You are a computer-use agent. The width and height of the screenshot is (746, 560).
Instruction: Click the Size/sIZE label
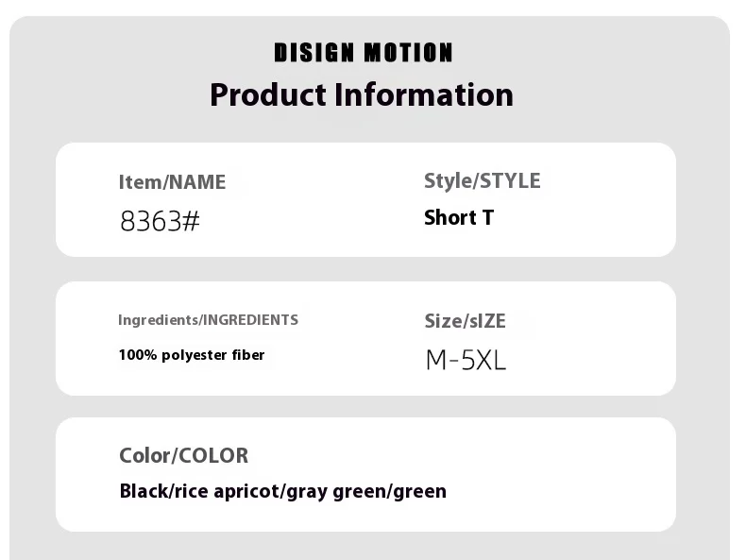[465, 321]
